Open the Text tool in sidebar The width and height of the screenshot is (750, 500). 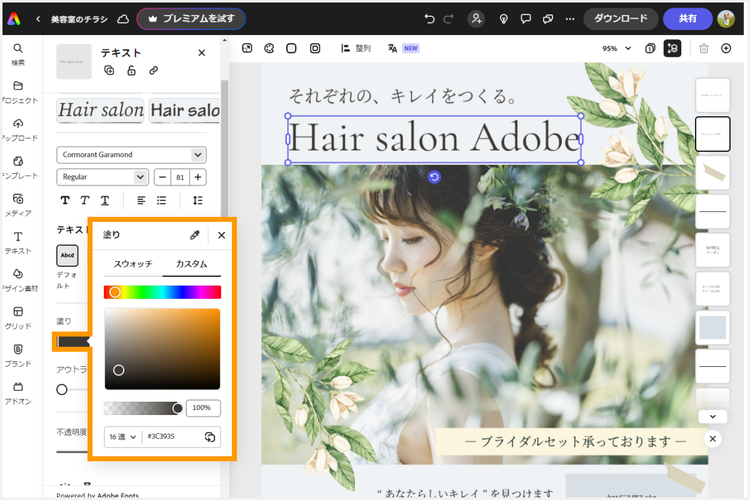click(x=18, y=243)
